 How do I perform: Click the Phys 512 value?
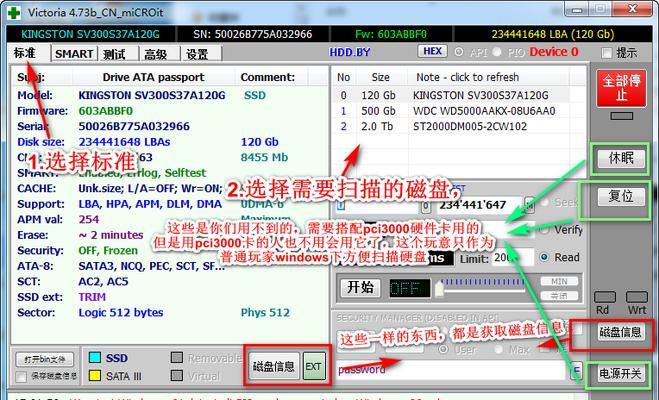[x=265, y=313]
